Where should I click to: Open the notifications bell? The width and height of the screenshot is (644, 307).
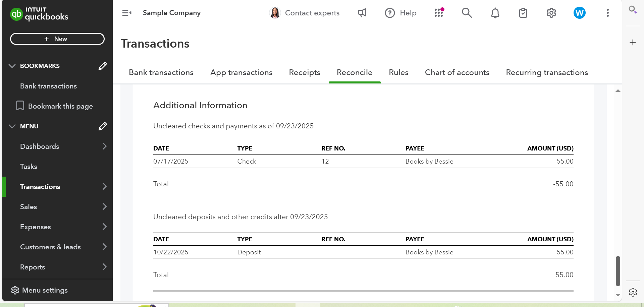click(495, 13)
